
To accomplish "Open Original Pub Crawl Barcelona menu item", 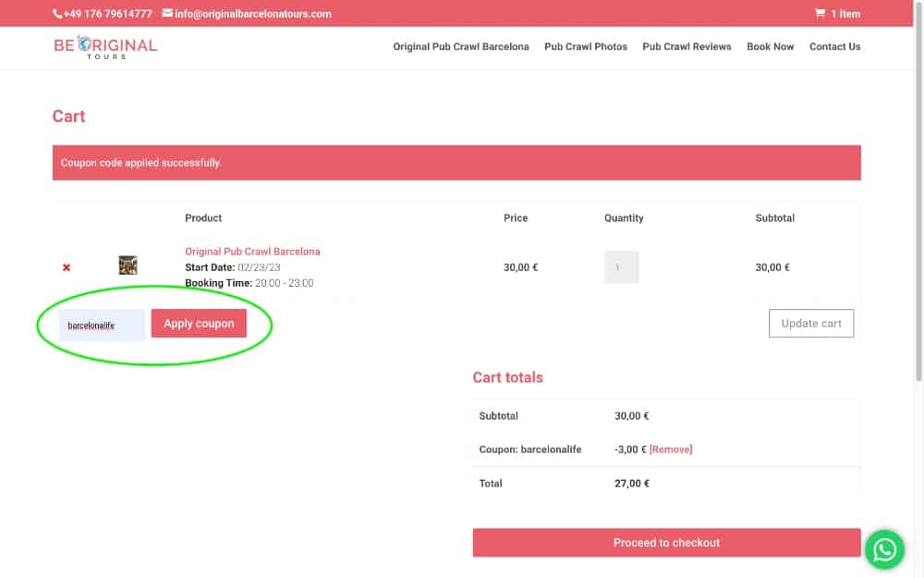I will pyautogui.click(x=460, y=46).
